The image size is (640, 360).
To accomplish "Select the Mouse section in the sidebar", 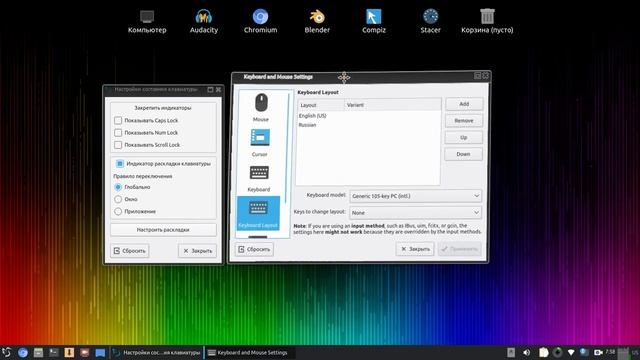I will (261, 108).
